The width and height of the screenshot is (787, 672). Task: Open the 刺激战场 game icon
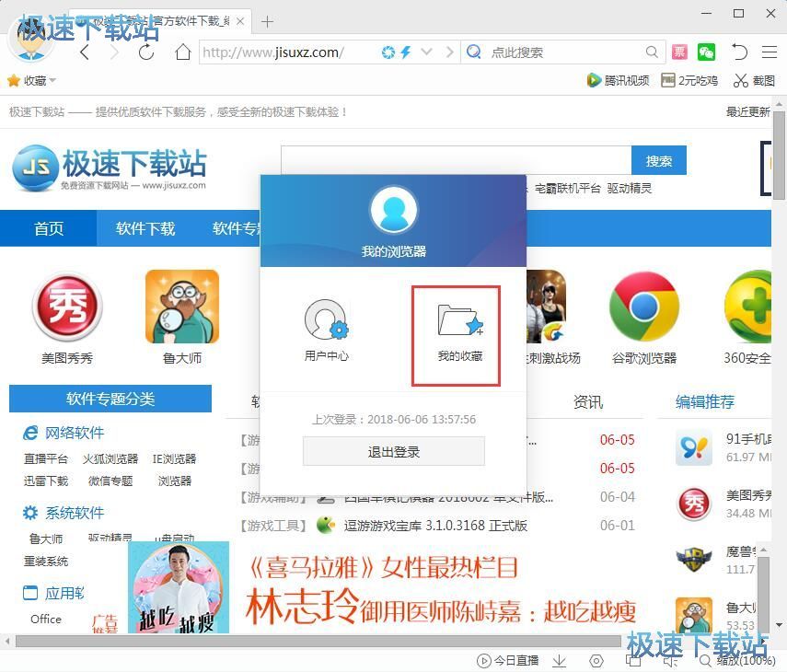[x=547, y=307]
